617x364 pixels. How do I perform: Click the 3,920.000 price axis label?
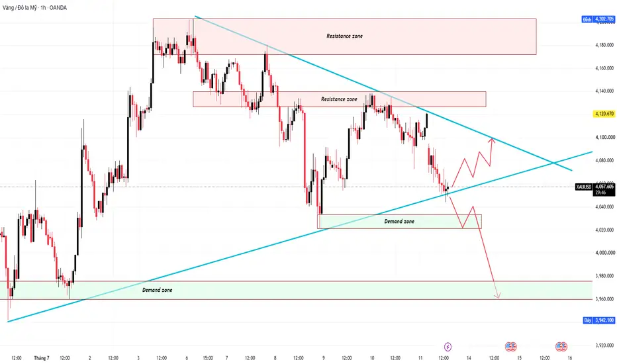pyautogui.click(x=604, y=345)
